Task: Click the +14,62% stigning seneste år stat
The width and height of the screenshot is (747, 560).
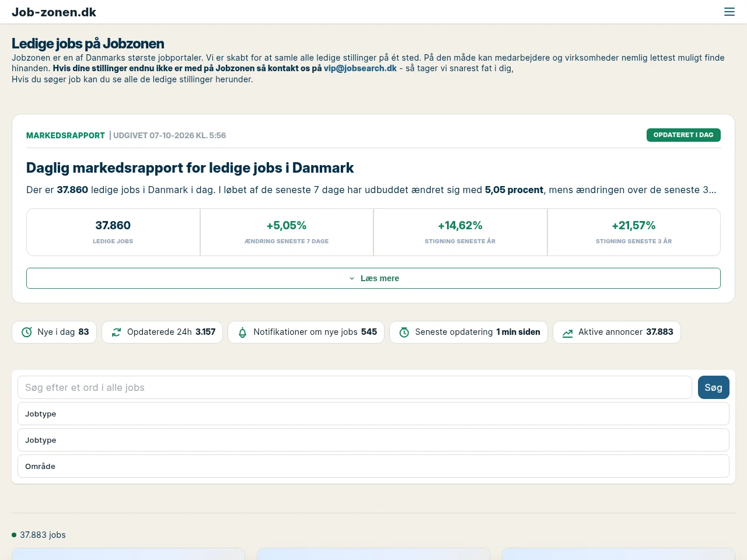Action: pyautogui.click(x=460, y=232)
